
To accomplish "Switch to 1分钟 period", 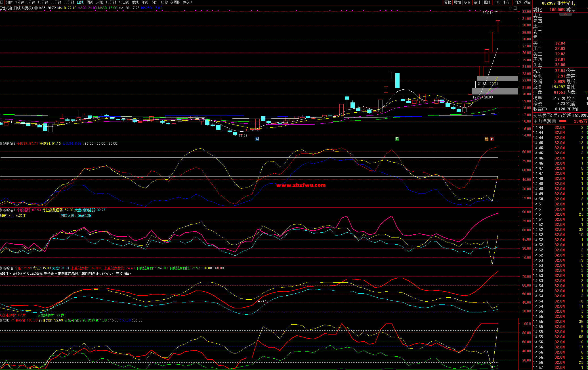I will tap(20, 2).
